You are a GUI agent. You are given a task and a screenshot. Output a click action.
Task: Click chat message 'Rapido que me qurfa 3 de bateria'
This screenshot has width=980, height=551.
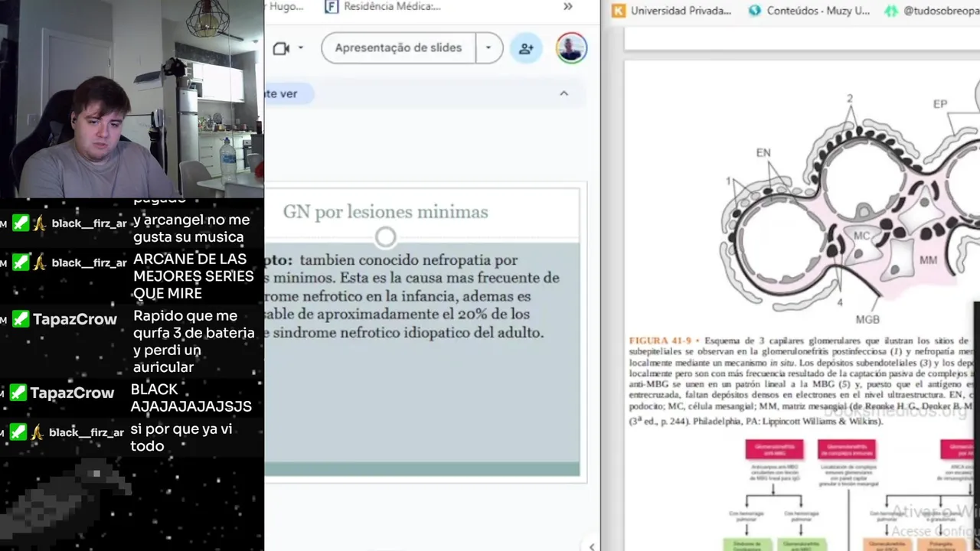[x=194, y=341]
